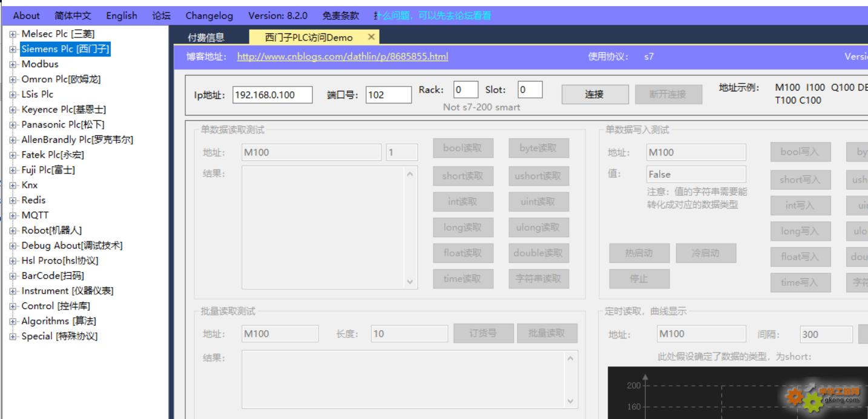Click the time读取 button

463,279
